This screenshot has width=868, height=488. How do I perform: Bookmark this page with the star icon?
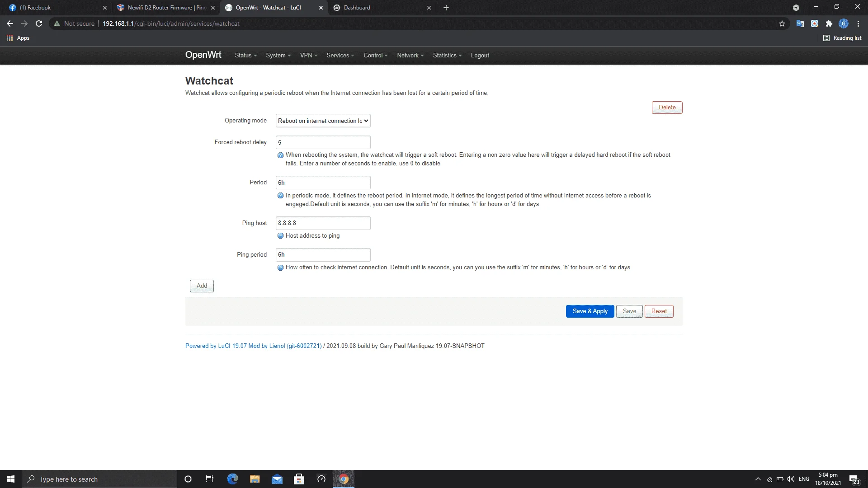pyautogui.click(x=782, y=23)
